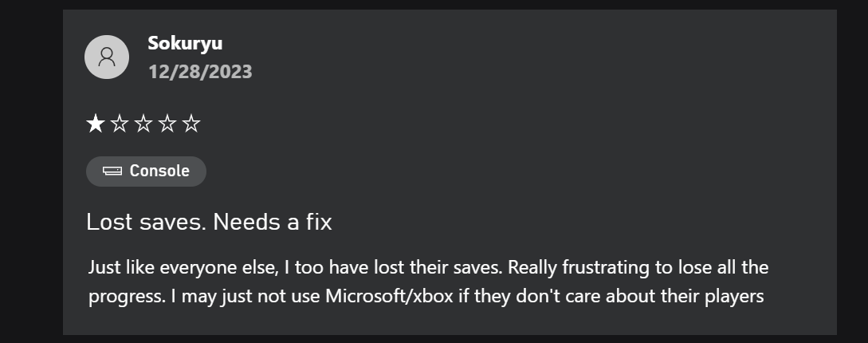Click the filled first rating star
This screenshot has width=868, height=343.
click(x=96, y=124)
